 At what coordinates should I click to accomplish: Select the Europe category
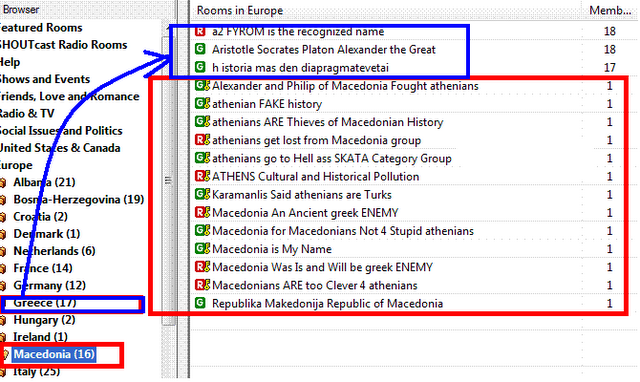(x=16, y=165)
